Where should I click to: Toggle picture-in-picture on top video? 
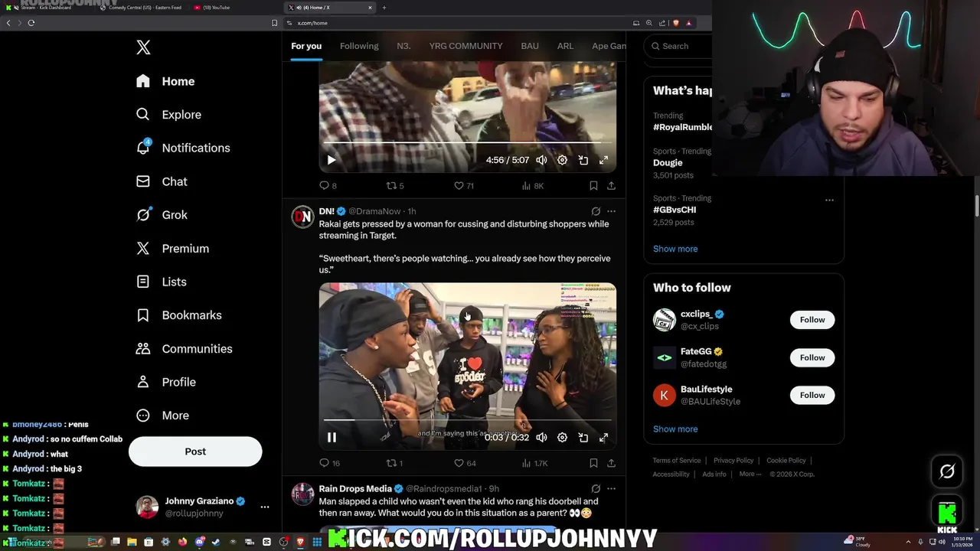[x=583, y=160]
